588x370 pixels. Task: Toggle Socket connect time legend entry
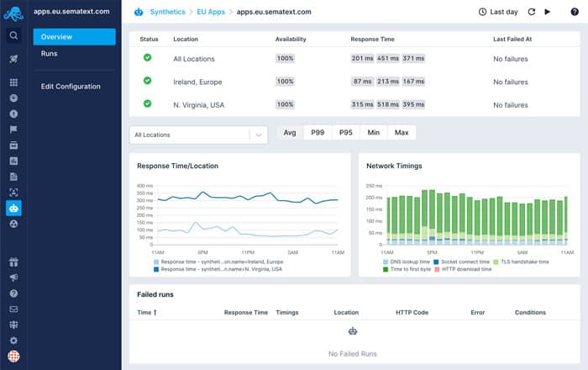[462, 262]
